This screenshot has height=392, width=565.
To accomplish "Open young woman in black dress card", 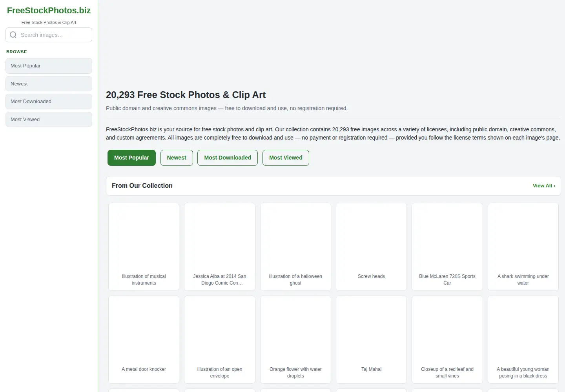I will click(523, 339).
